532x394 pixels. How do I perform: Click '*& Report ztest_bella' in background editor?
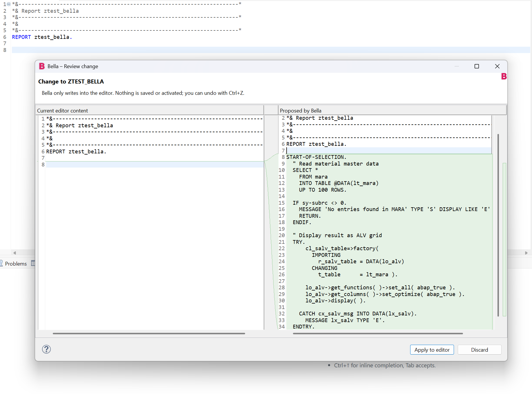point(45,11)
